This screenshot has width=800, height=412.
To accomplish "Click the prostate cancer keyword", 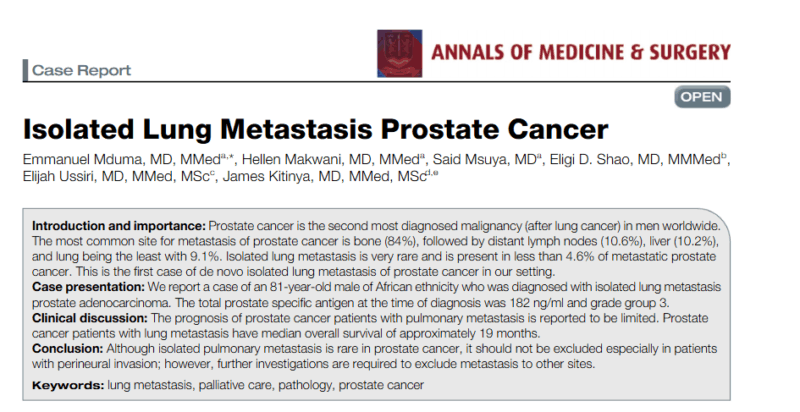I will 381,385.
